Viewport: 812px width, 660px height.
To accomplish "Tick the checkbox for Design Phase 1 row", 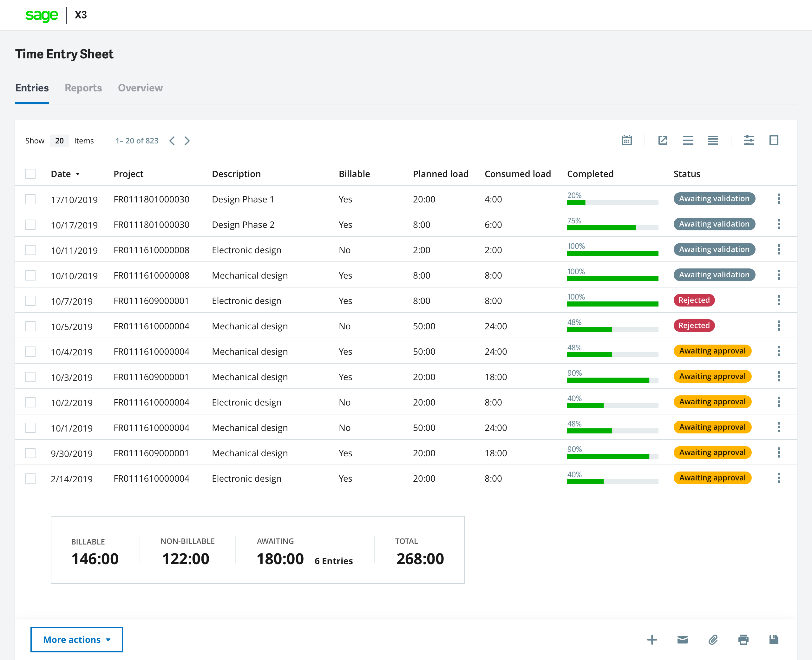I will [30, 199].
